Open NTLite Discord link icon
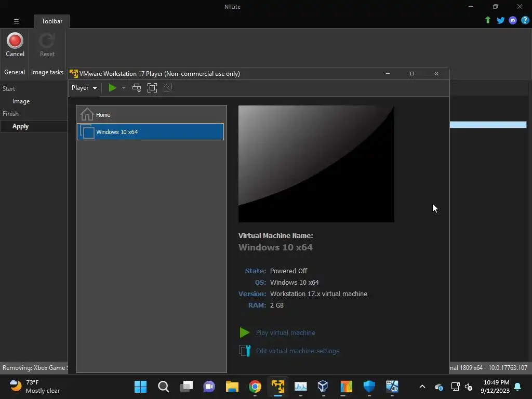 click(x=513, y=20)
